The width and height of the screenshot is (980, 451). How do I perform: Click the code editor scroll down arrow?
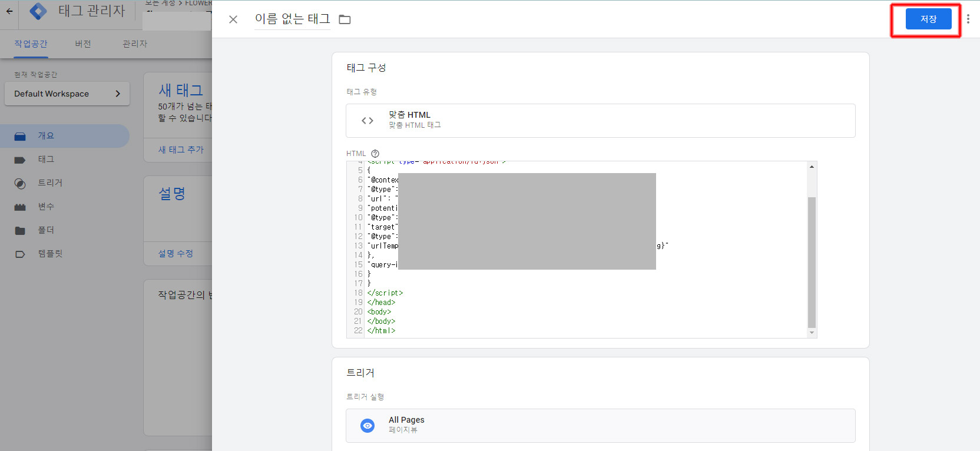[x=812, y=333]
